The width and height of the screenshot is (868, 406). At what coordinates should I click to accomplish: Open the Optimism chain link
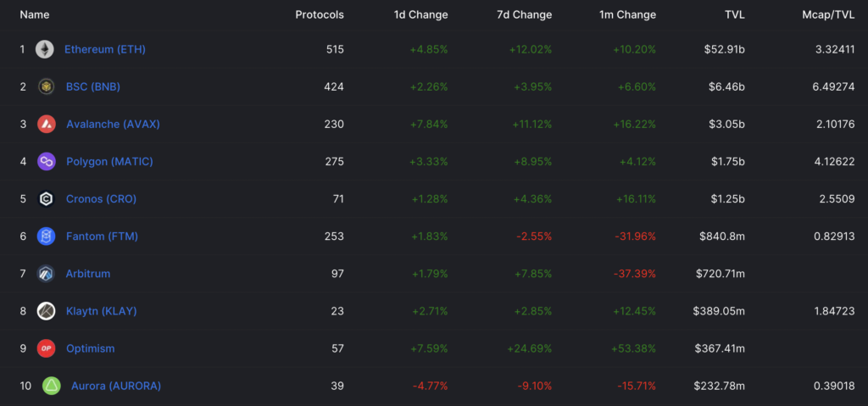pos(90,348)
